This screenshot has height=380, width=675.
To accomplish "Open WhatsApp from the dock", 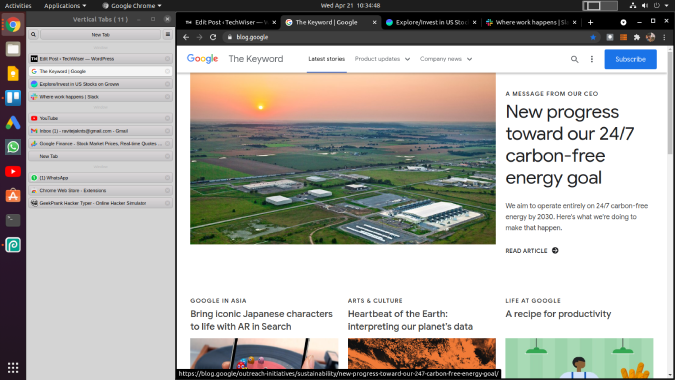I will coord(13,147).
